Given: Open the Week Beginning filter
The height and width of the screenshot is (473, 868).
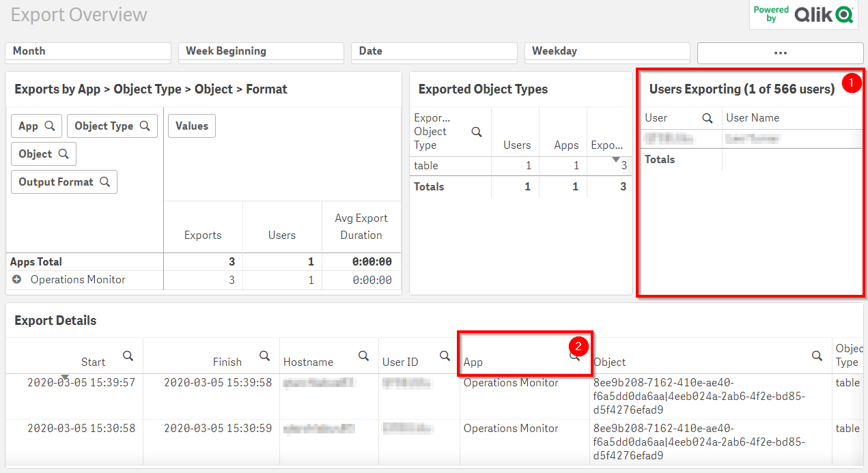Looking at the screenshot, I should (x=261, y=52).
